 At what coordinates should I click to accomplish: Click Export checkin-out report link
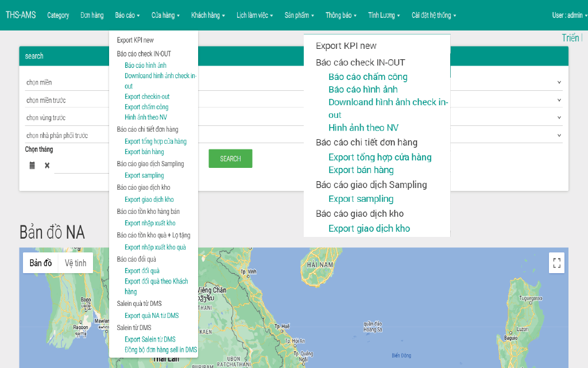pyautogui.click(x=147, y=97)
